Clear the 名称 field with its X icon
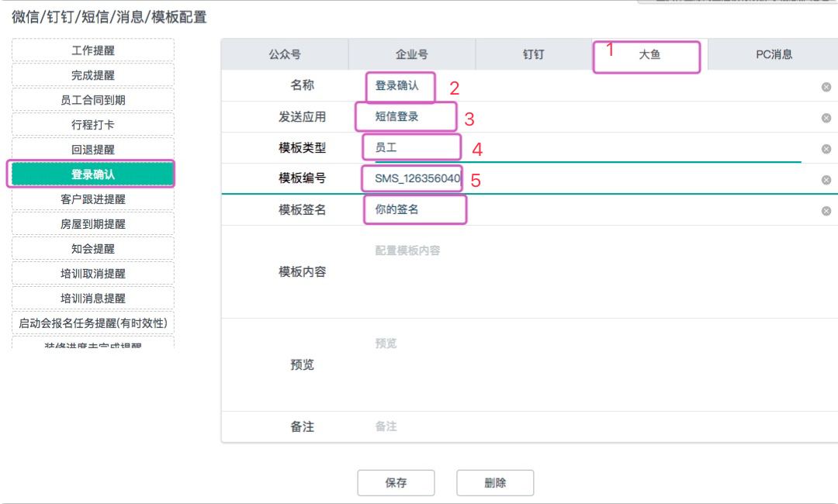838x504 pixels. pos(826,87)
